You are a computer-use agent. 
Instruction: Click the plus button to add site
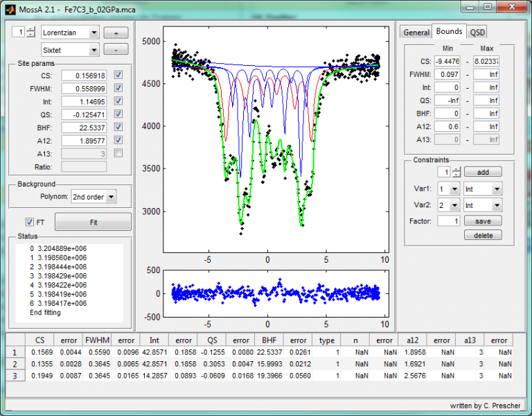[116, 33]
